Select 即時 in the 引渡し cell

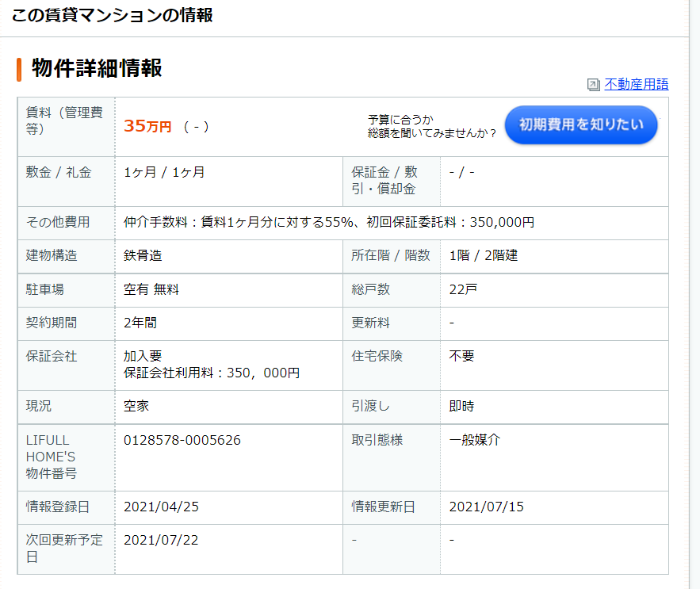pos(460,406)
